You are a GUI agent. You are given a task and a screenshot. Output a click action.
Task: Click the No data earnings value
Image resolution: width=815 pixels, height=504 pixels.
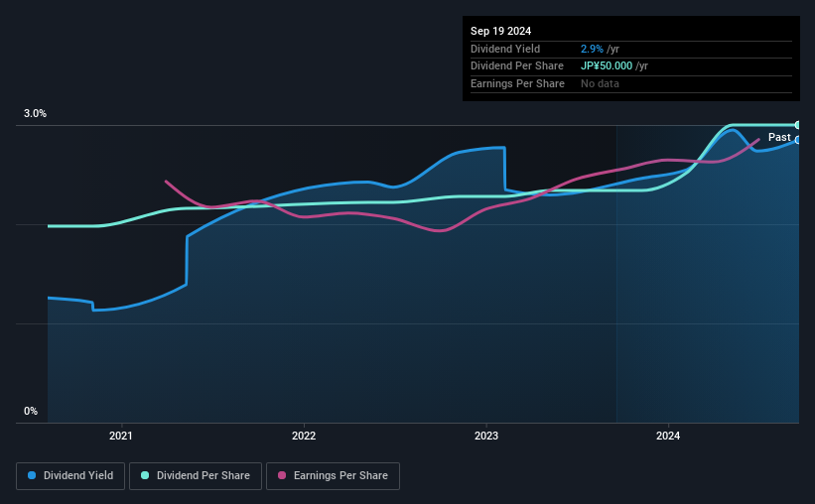point(600,83)
